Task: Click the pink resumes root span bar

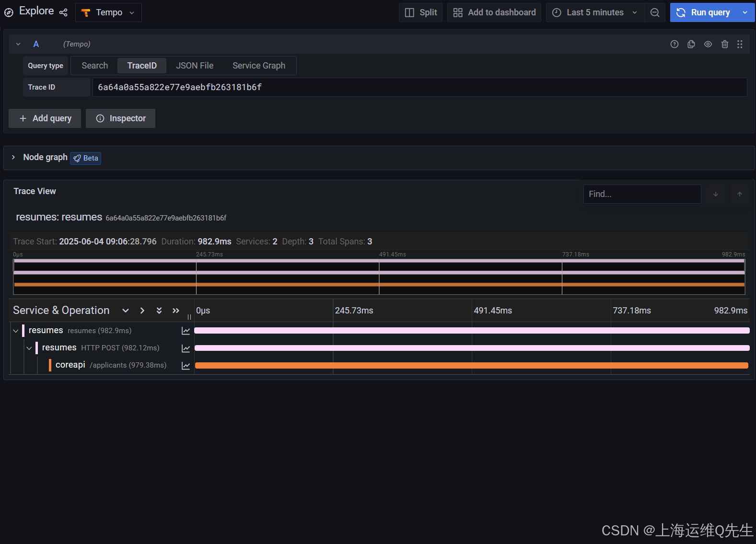Action: coord(472,331)
